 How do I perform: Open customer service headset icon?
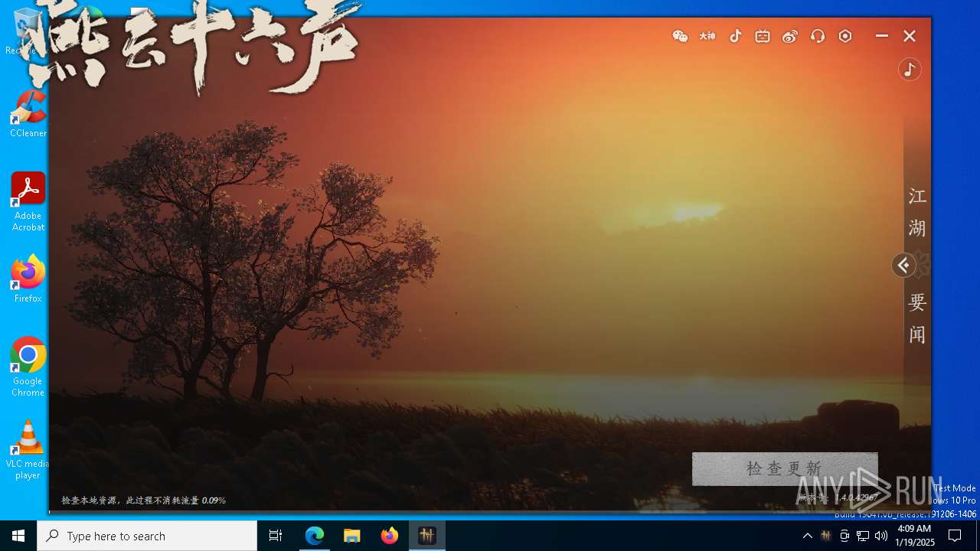(x=818, y=36)
